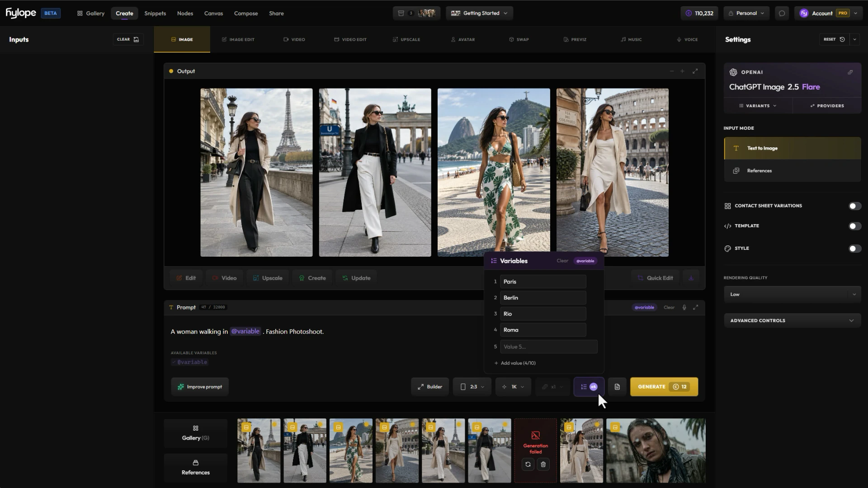
Task: Select the Brandenburg Gate output image
Action: point(375,173)
